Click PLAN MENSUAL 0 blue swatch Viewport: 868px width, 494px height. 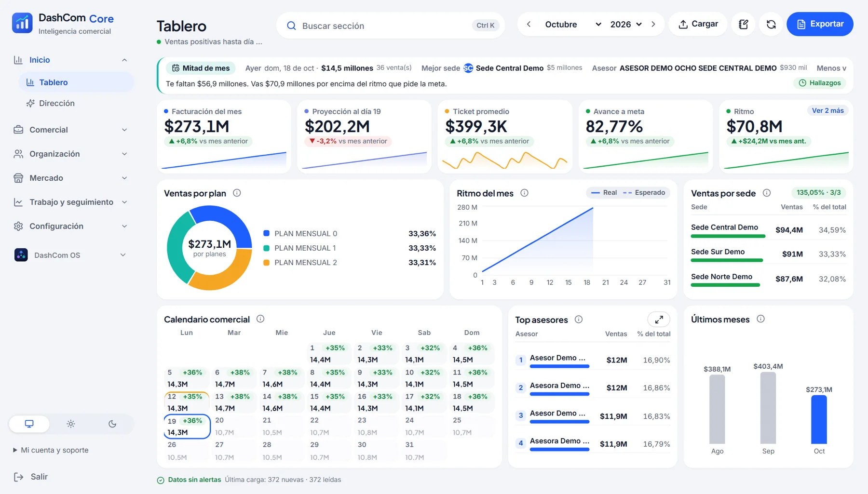coord(266,233)
